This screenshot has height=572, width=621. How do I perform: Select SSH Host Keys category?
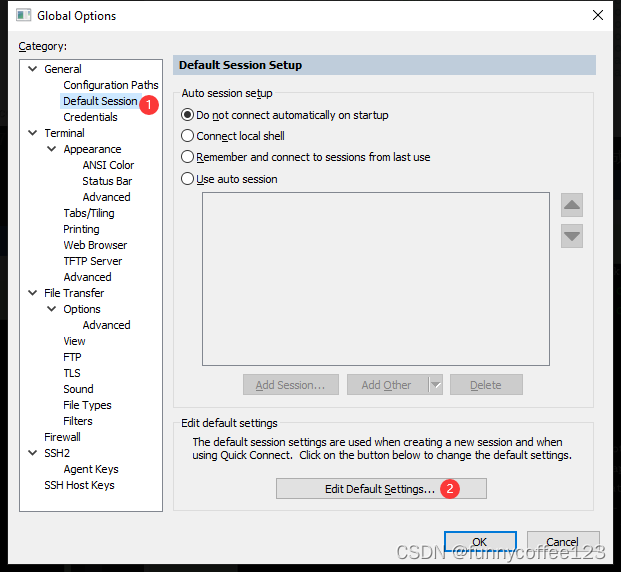[x=79, y=485]
